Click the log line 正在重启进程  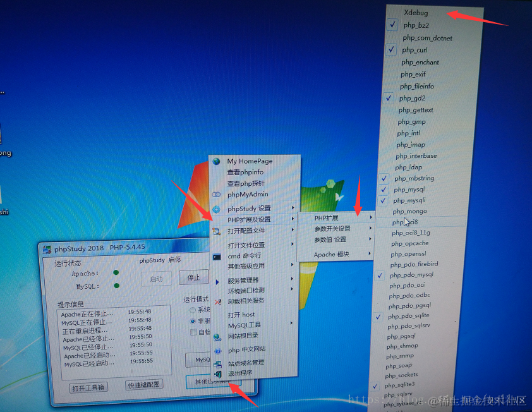85,331
